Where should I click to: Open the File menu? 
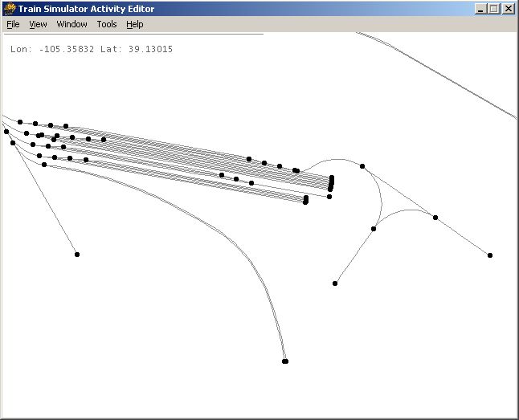click(x=13, y=24)
